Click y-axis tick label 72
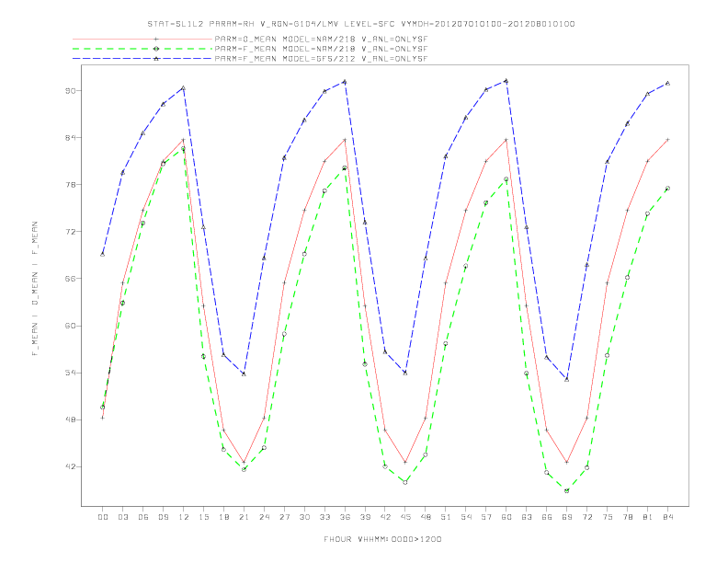 [x=70, y=231]
